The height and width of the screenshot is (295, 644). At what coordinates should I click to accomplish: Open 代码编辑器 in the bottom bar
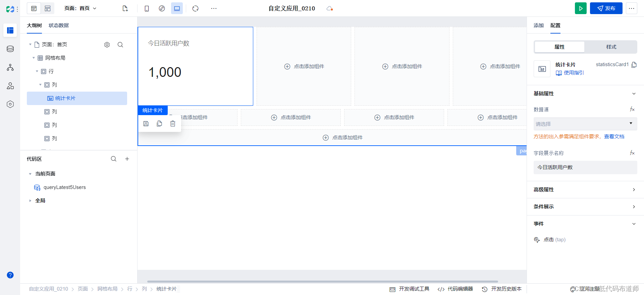(x=455, y=289)
